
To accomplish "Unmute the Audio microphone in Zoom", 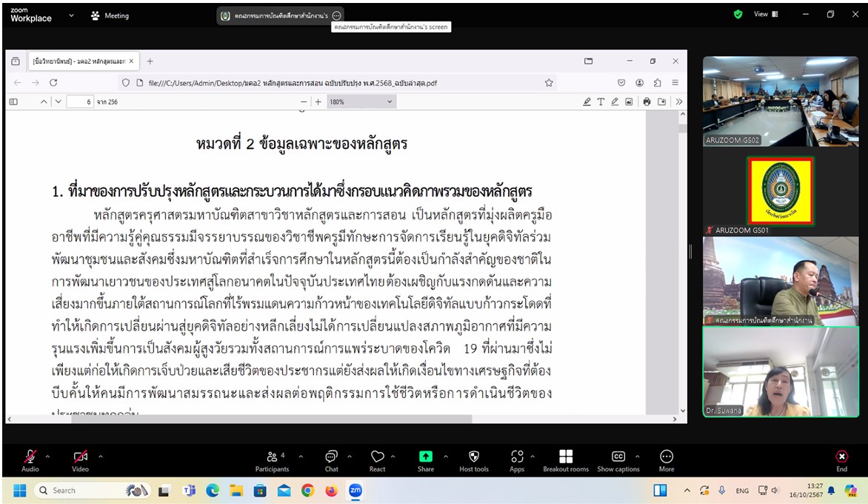I will (30, 460).
